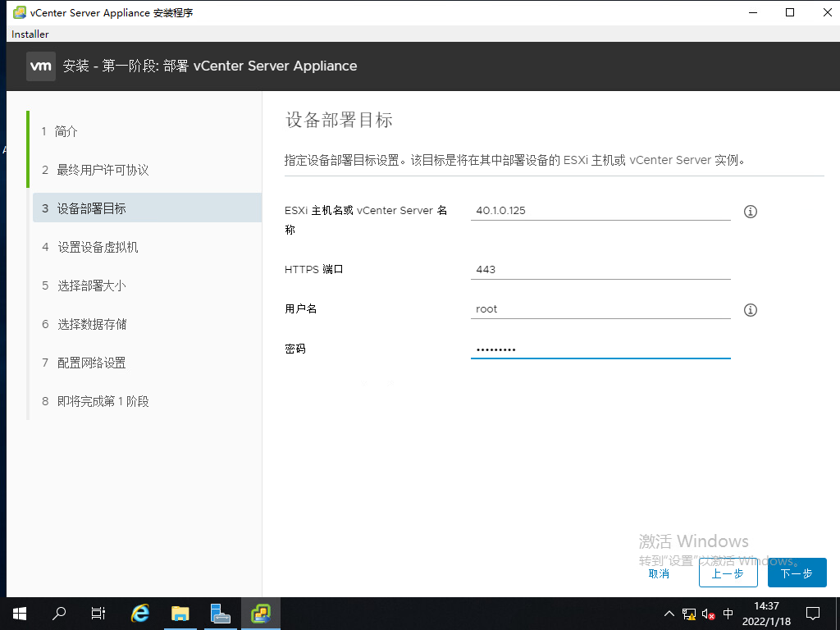Click heading 设备部署目标
This screenshot has width=840, height=630.
[x=339, y=120]
